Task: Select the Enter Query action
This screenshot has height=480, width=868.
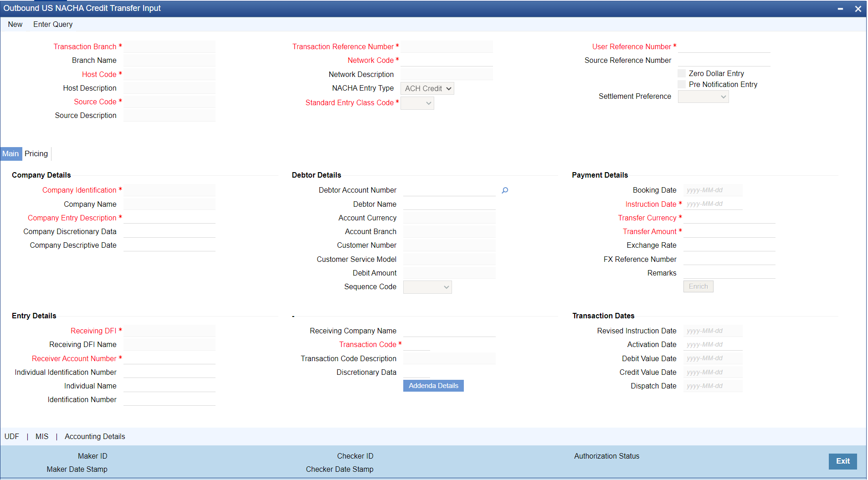Action: coord(53,25)
